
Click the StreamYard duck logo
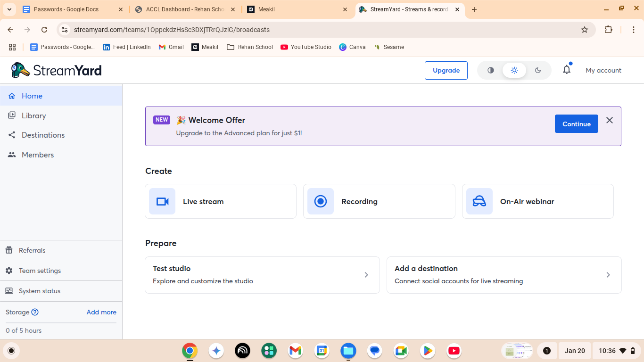[x=20, y=70]
